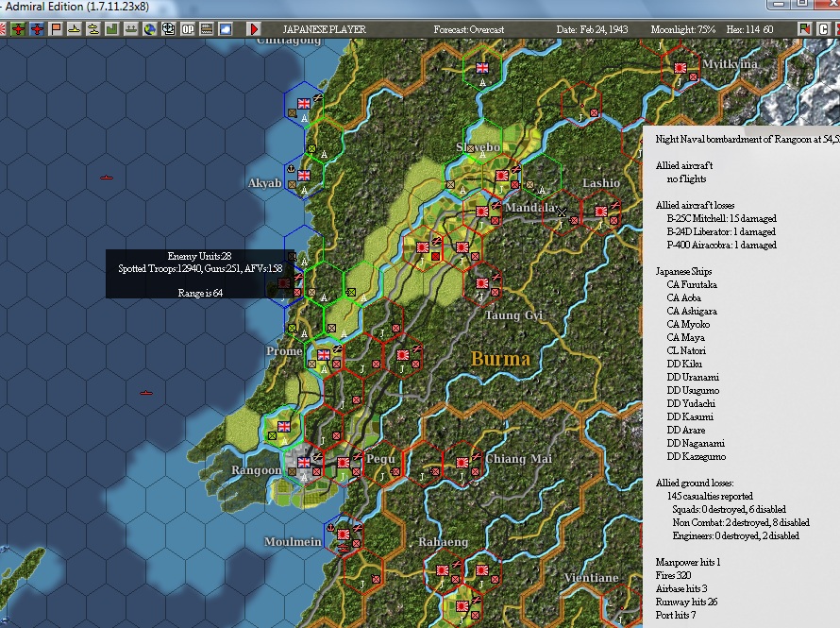Click the cloud weather toolbar icon
This screenshot has height=628, width=840.
coord(226,29)
